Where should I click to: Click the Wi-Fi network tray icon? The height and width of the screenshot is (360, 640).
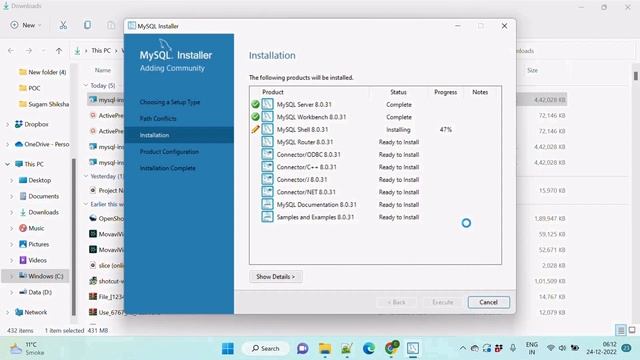pyautogui.click(x=551, y=348)
